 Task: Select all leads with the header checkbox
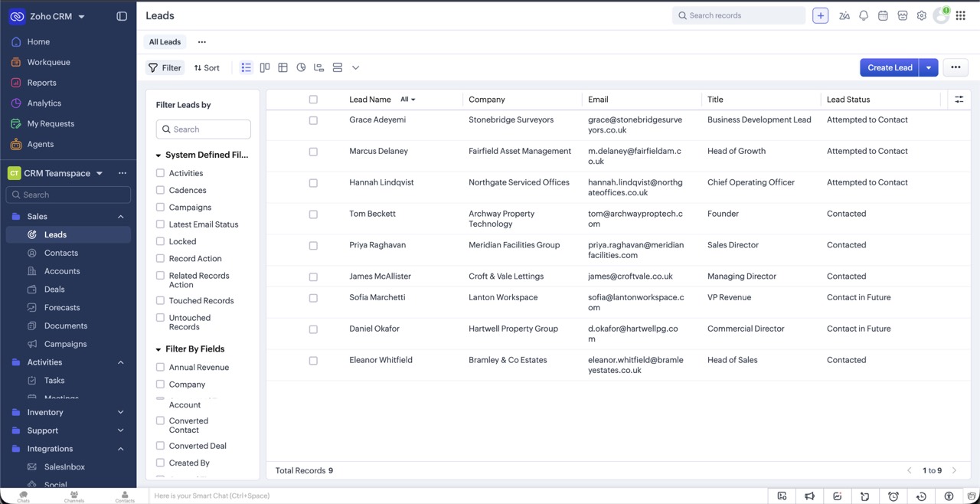tap(313, 100)
